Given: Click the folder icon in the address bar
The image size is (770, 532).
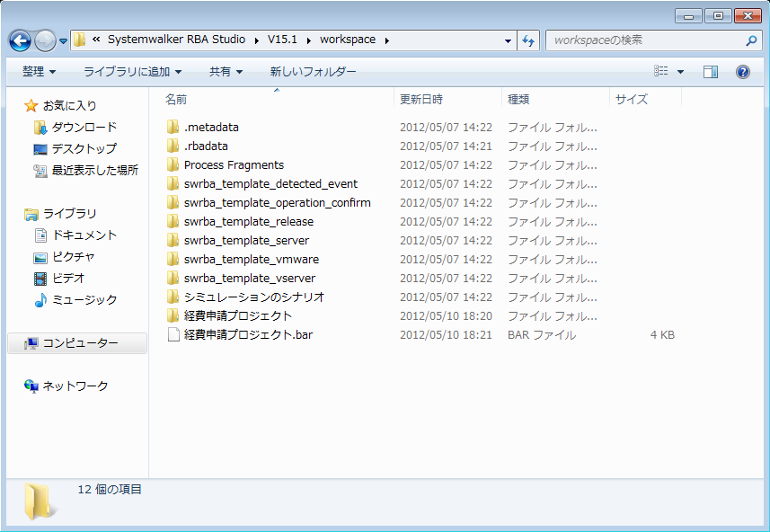Looking at the screenshot, I should coord(80,40).
